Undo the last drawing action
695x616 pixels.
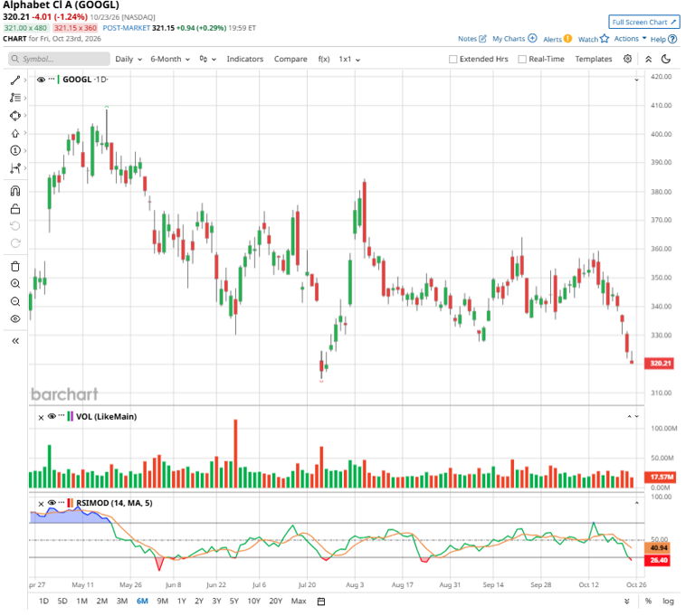[x=15, y=226]
